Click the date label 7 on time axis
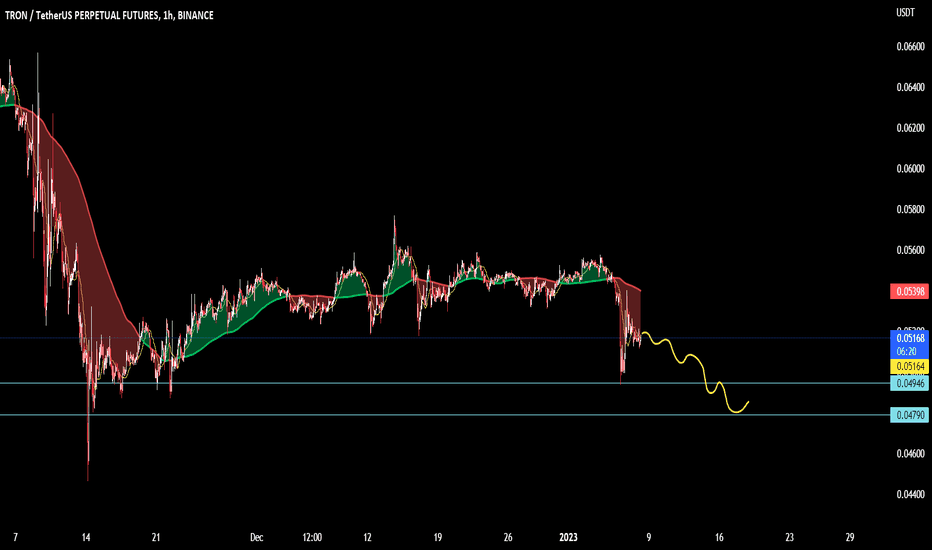The width and height of the screenshot is (932, 550). click(x=15, y=538)
